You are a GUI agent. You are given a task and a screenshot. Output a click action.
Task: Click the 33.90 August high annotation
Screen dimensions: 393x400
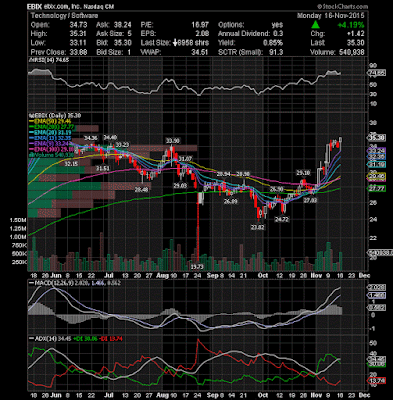pos(173,140)
